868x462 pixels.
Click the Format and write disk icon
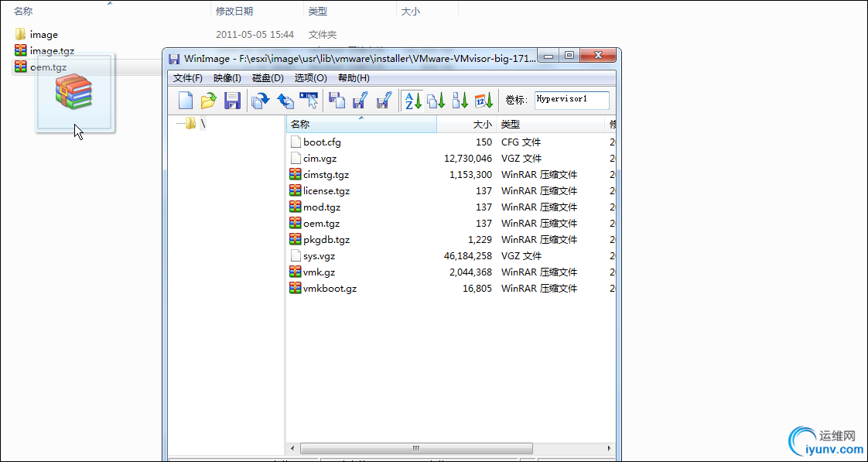[x=384, y=101]
